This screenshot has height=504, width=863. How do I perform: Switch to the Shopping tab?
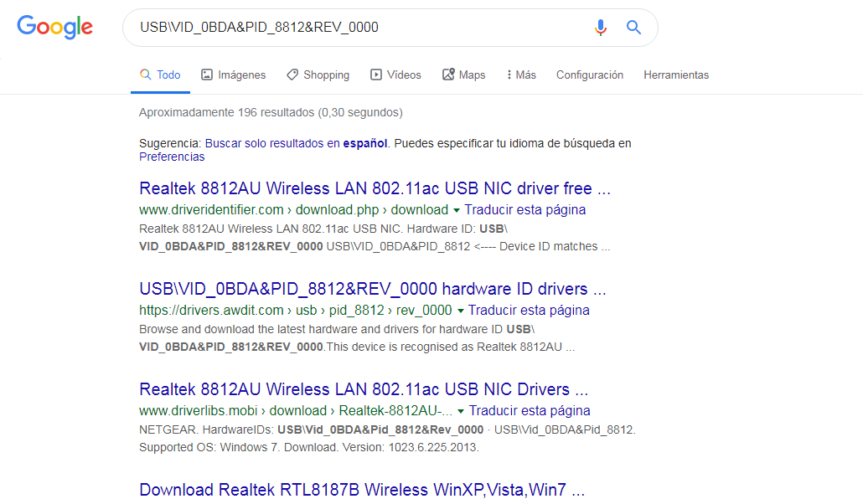click(318, 75)
